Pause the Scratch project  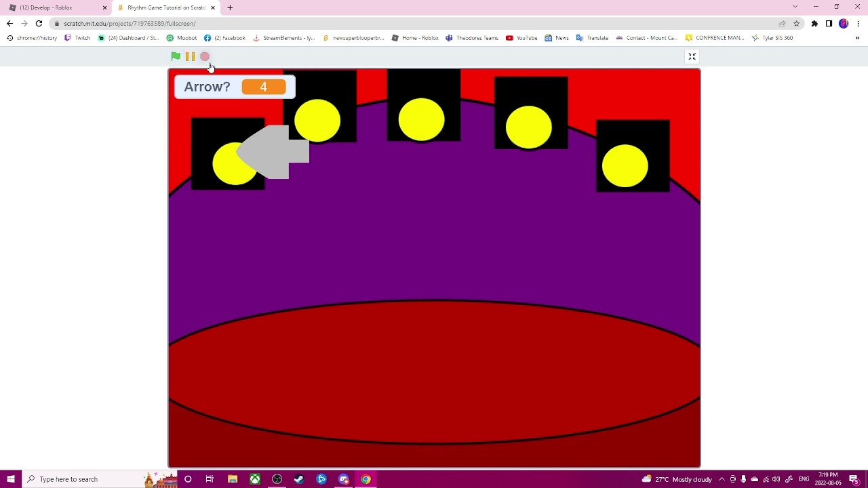point(191,57)
